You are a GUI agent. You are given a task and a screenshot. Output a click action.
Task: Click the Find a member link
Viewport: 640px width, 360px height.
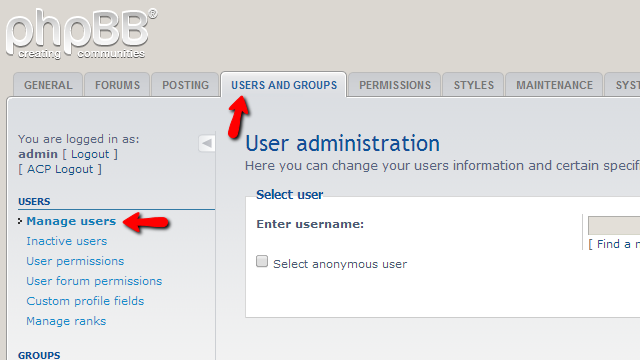[x=618, y=244]
